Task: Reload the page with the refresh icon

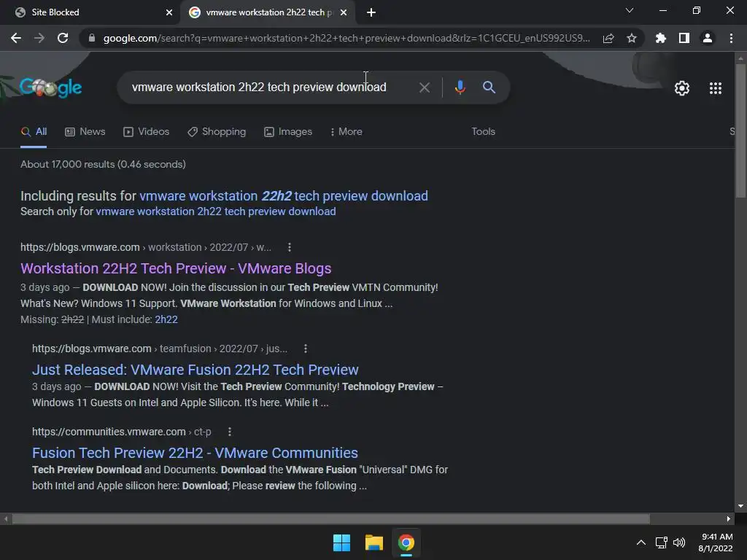Action: pyautogui.click(x=63, y=38)
